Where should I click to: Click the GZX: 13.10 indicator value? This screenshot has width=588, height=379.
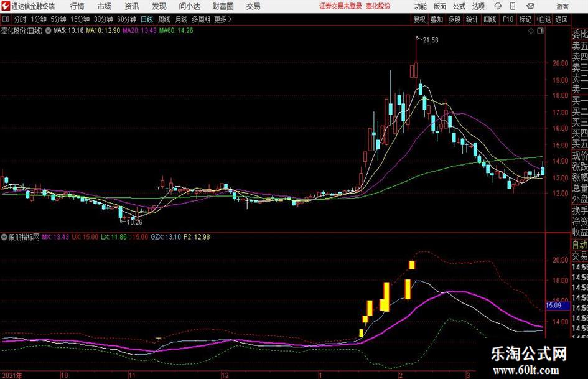(166, 237)
